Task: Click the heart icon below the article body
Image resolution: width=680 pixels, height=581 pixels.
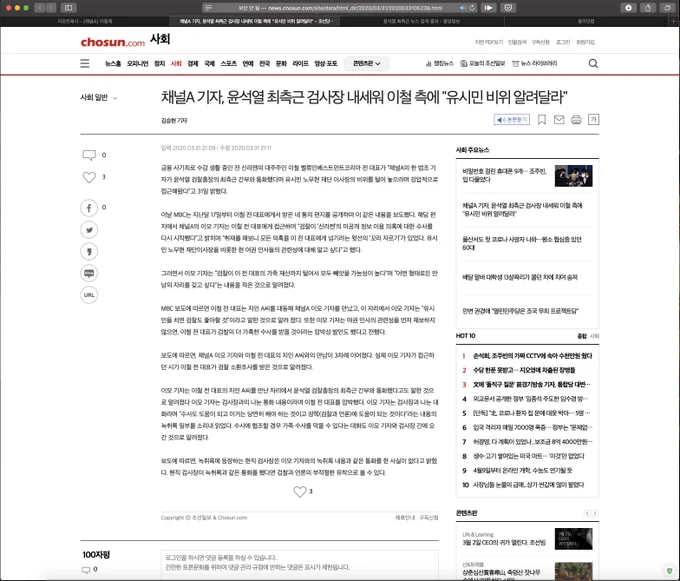Action: pyautogui.click(x=300, y=491)
